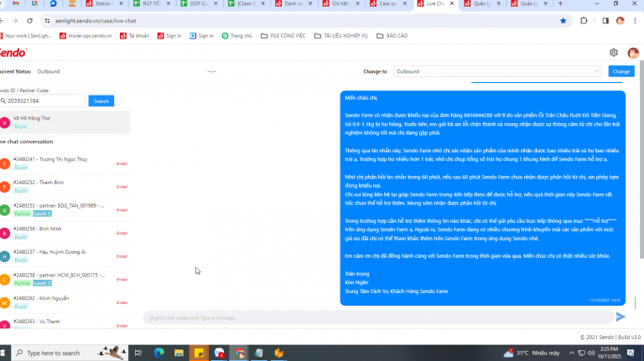
Task: Switch to the Case sys tab
Action: coord(387,3)
